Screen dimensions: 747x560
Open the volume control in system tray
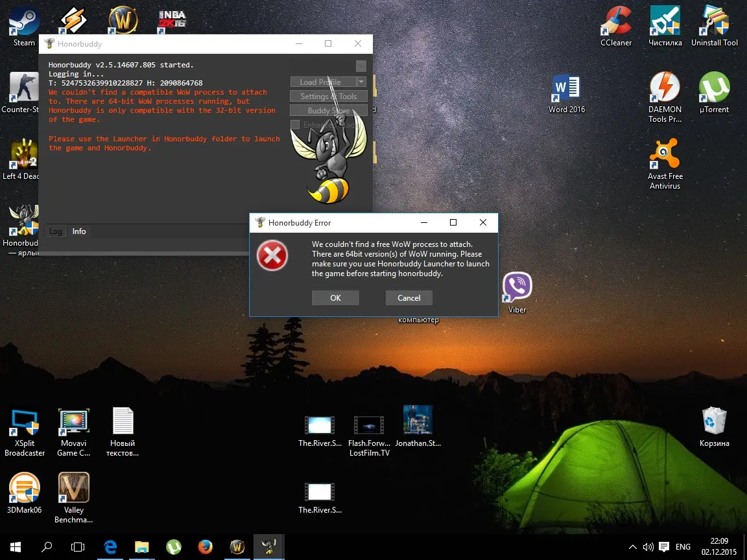(648, 547)
